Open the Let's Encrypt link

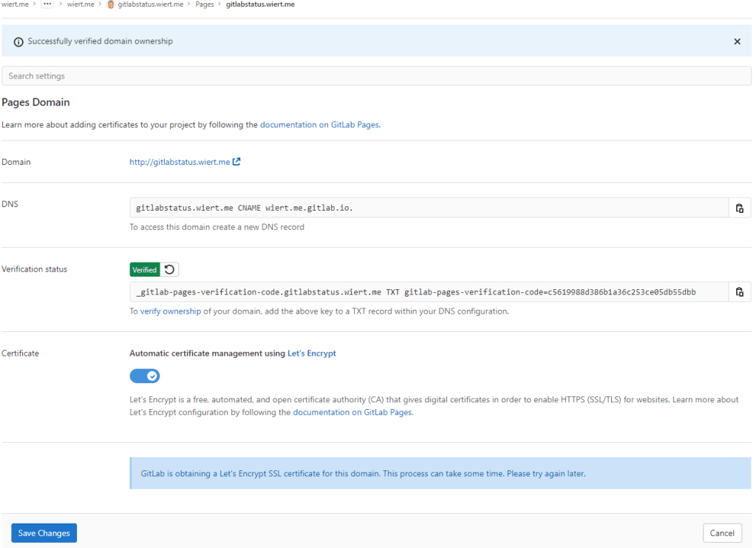pos(311,353)
